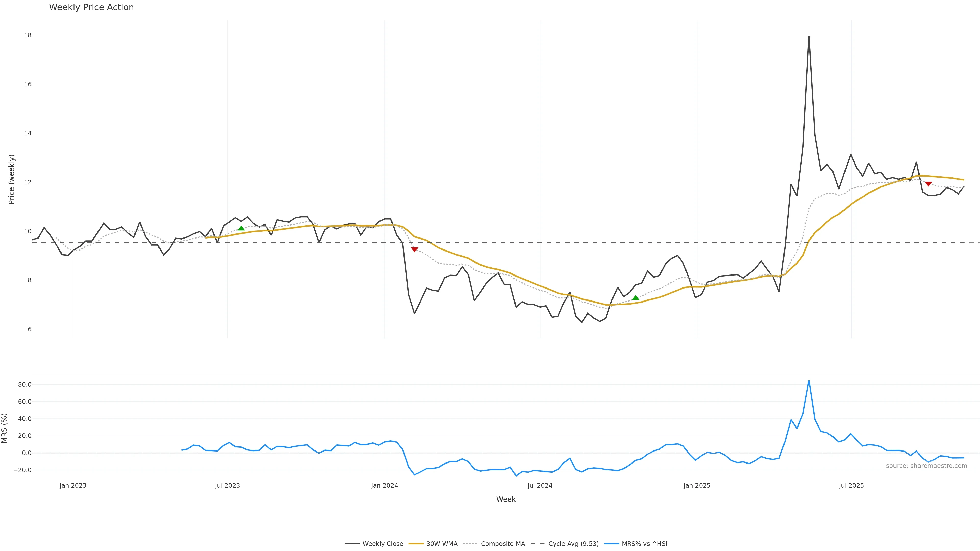The image size is (980, 551).
Task: Click the green buy triangle near Jul 2023
Action: coord(241,228)
